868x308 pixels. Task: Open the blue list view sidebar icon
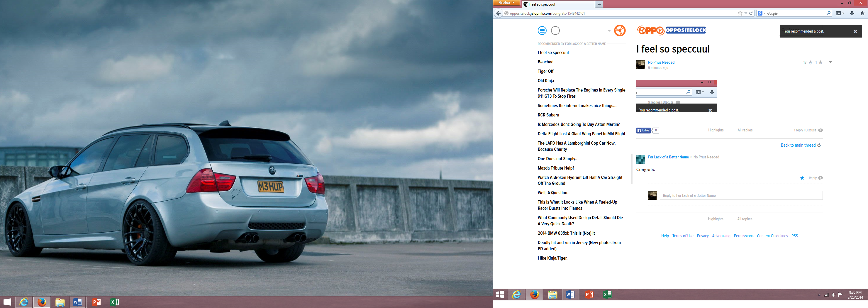point(542,31)
